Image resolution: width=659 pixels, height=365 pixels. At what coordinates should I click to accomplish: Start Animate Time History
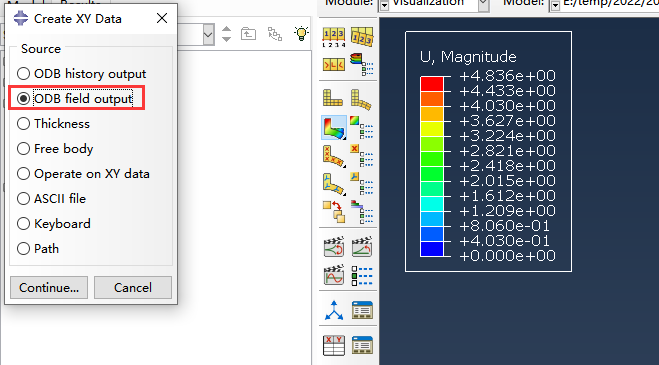(362, 246)
